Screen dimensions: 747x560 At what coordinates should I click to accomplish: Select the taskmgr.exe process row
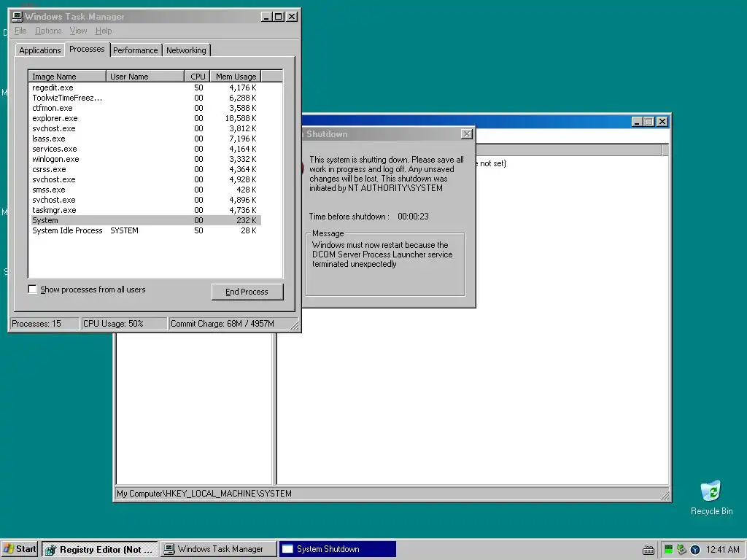[x=145, y=210]
